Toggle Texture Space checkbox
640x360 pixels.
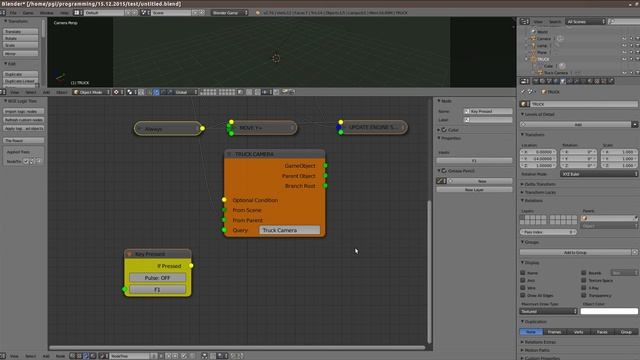pos(584,280)
